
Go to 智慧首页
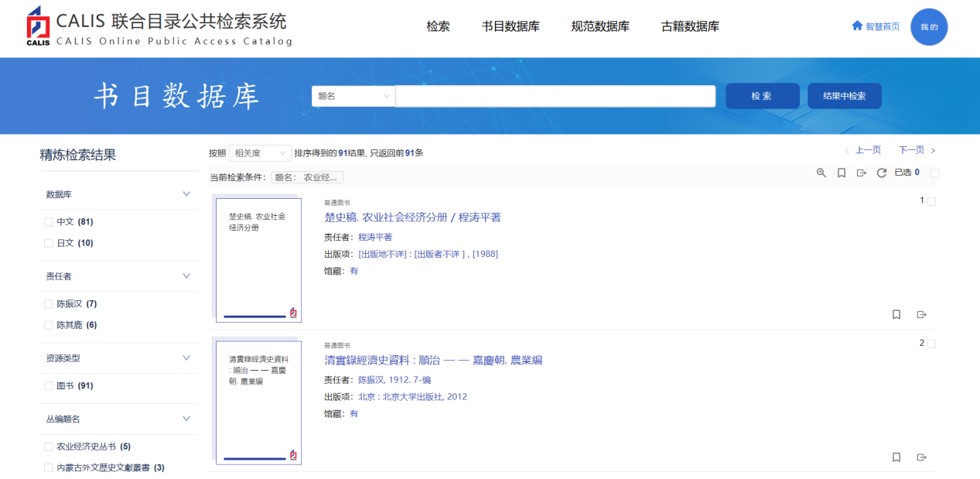[883, 26]
